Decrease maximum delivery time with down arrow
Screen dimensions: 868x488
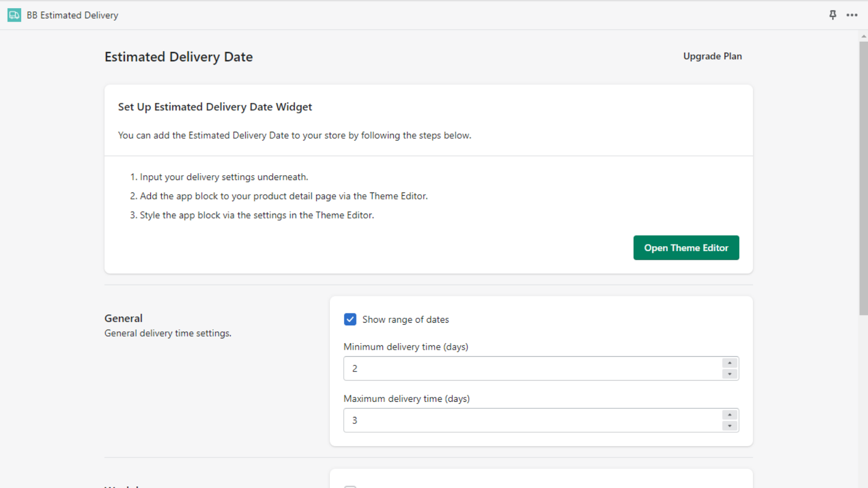click(730, 426)
